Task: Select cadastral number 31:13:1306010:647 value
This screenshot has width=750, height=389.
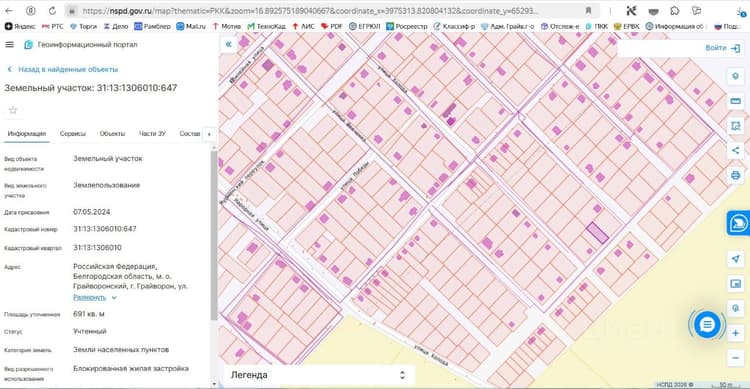Action: click(105, 229)
